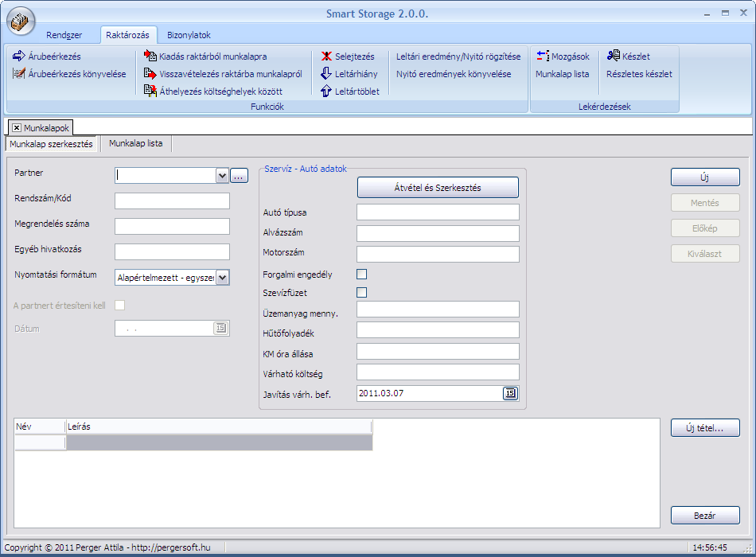Open the calendar for Javítás várh. bef.

(510, 393)
